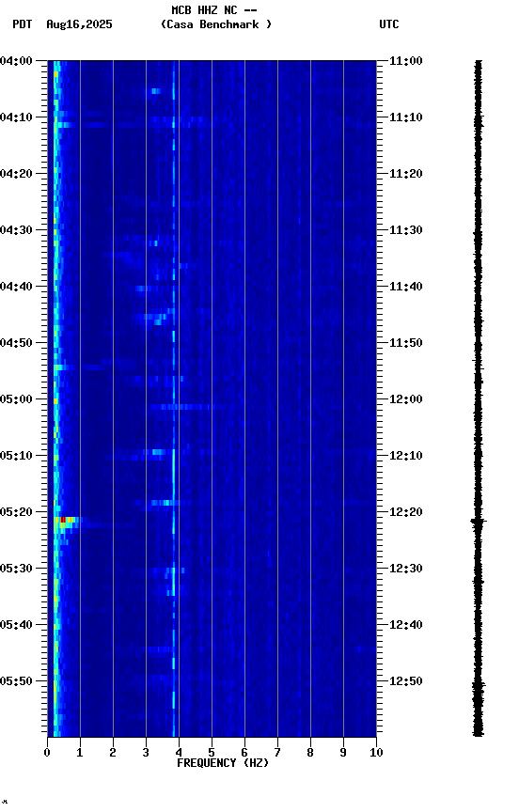Click frequency axis tick label 8

[x=310, y=753]
